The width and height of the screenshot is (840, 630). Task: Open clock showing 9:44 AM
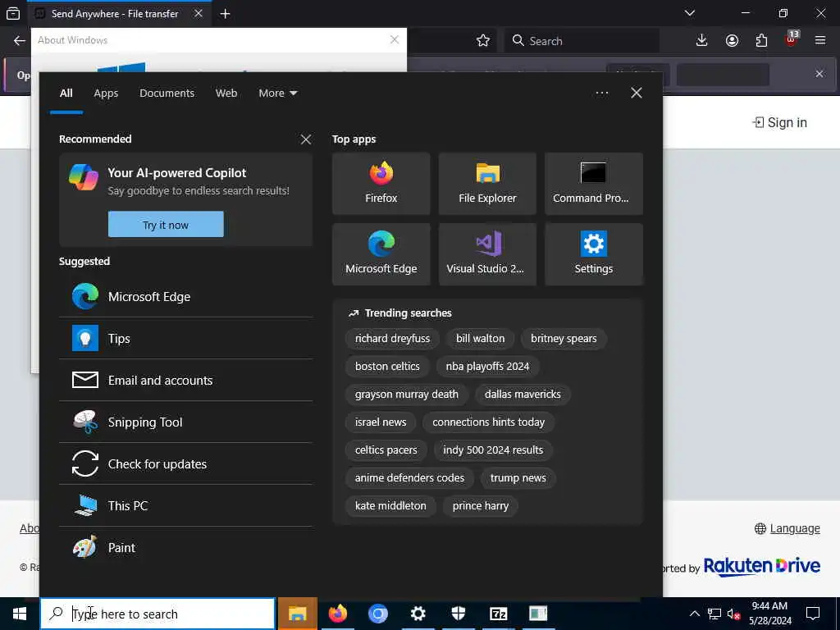click(x=770, y=614)
